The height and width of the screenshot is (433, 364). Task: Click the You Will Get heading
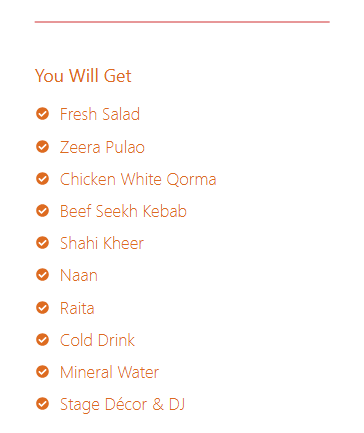pos(83,76)
